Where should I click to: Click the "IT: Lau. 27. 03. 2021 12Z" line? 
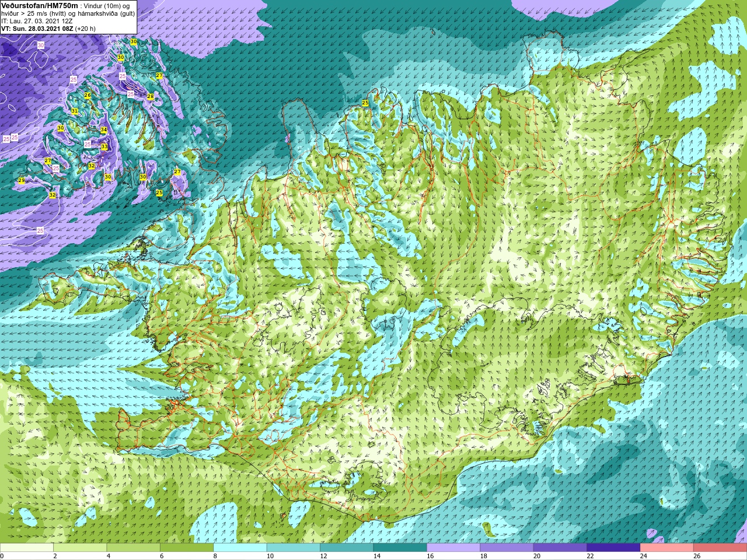point(37,21)
